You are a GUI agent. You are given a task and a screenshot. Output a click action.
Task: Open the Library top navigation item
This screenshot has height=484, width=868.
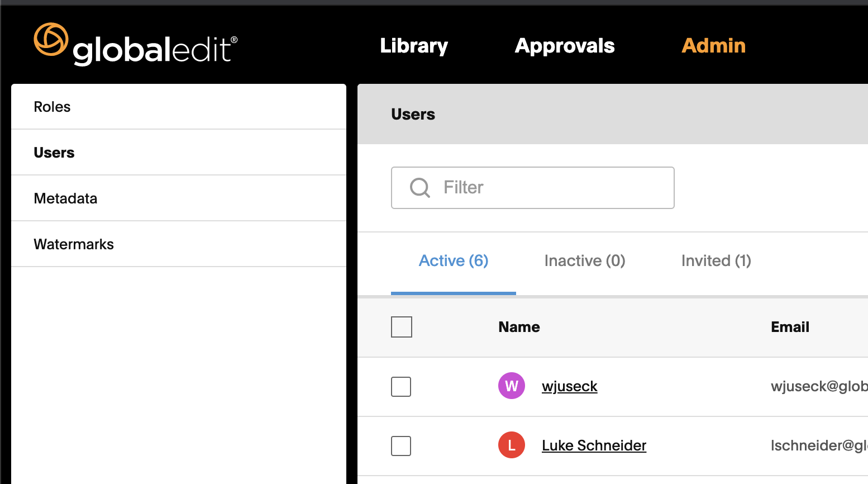(414, 46)
